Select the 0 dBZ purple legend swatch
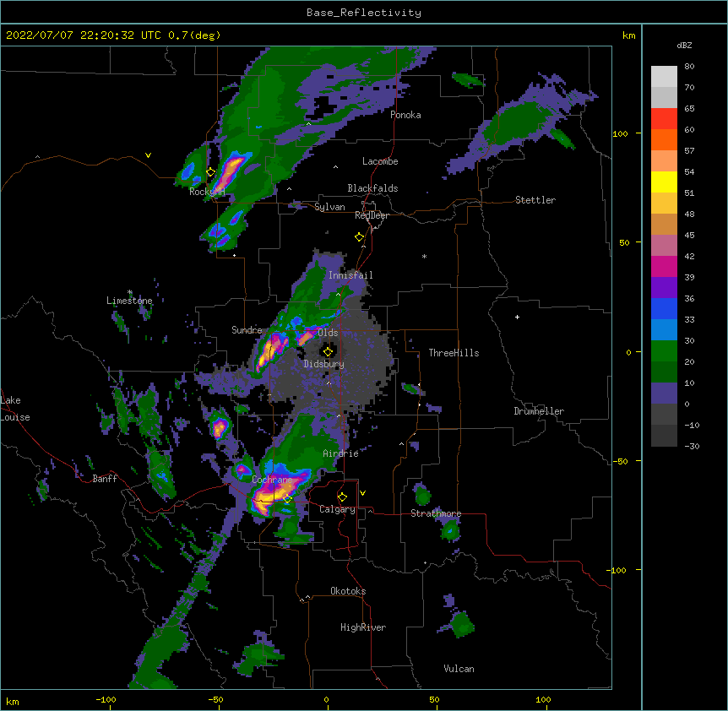Screen dimensions: 728x711 pos(664,393)
